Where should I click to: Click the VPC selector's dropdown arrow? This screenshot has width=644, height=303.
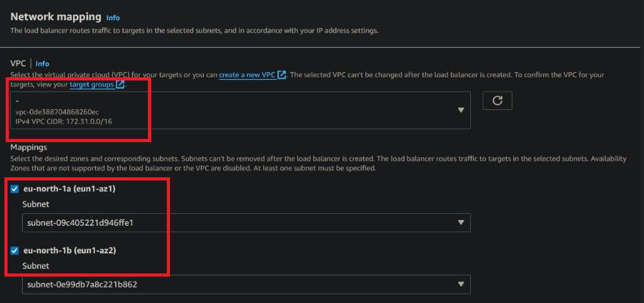click(461, 110)
